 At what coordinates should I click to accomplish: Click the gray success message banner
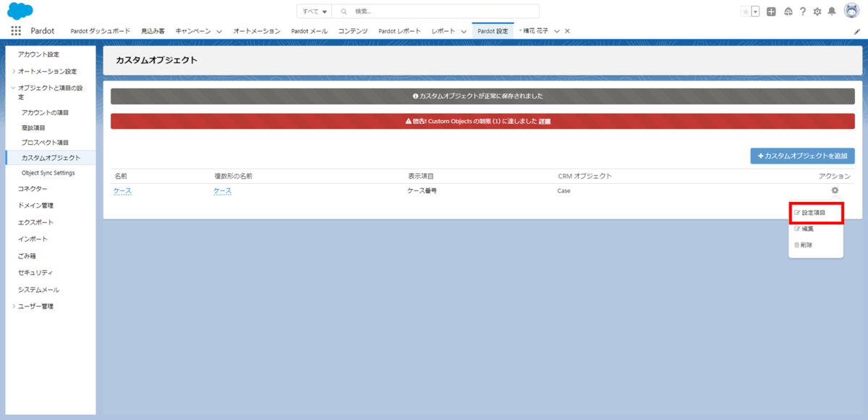(x=482, y=96)
